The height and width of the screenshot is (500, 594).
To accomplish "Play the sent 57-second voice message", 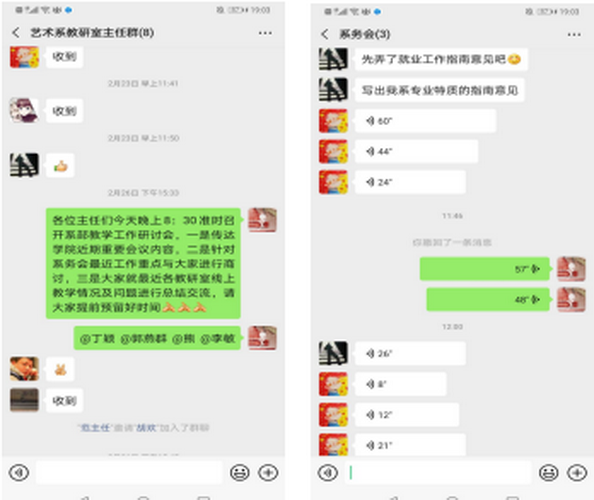I will pyautogui.click(x=485, y=269).
